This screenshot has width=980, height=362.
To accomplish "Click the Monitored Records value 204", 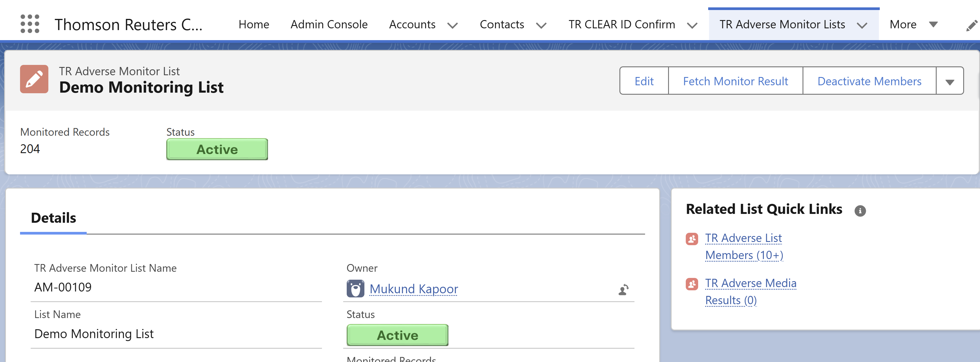I will pyautogui.click(x=30, y=149).
